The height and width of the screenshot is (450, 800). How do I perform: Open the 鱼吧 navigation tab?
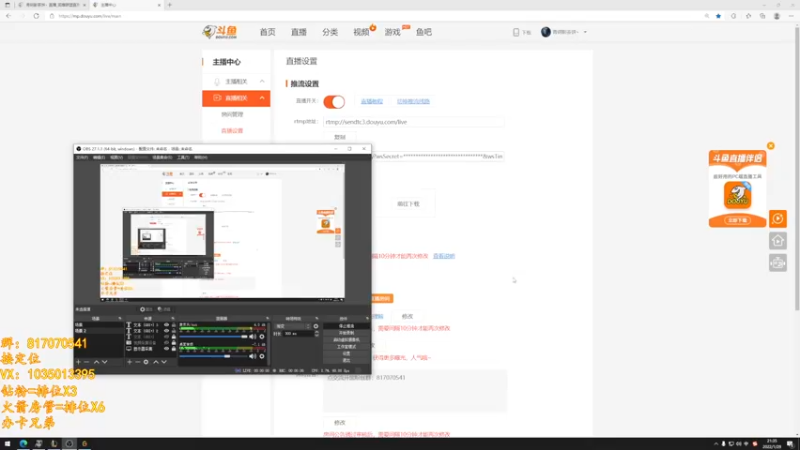[x=423, y=32]
